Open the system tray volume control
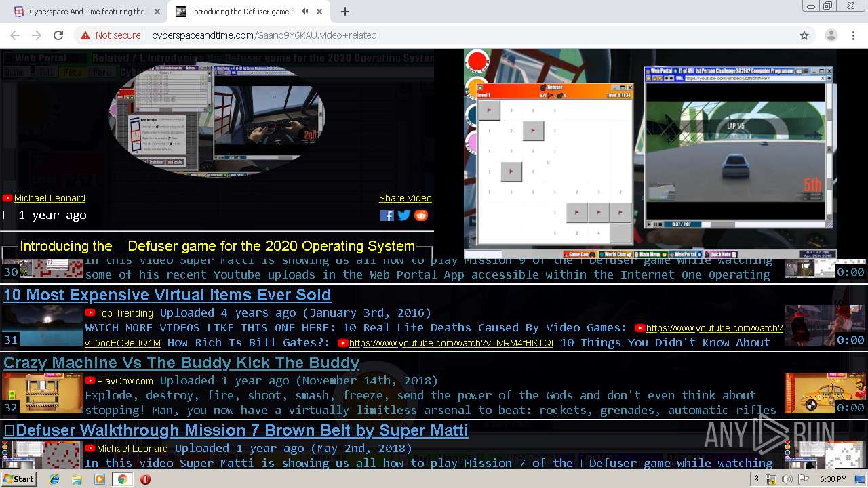The height and width of the screenshot is (488, 868). 787,479
